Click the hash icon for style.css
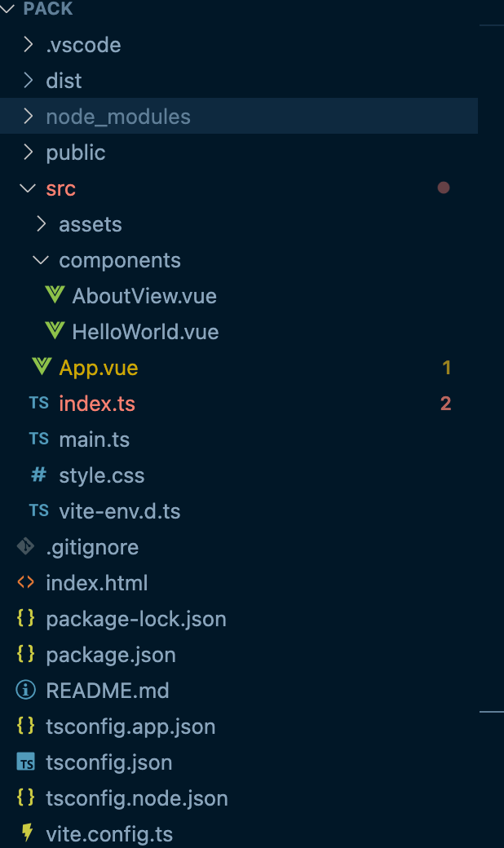Viewport: 504px width, 848px height. click(38, 475)
